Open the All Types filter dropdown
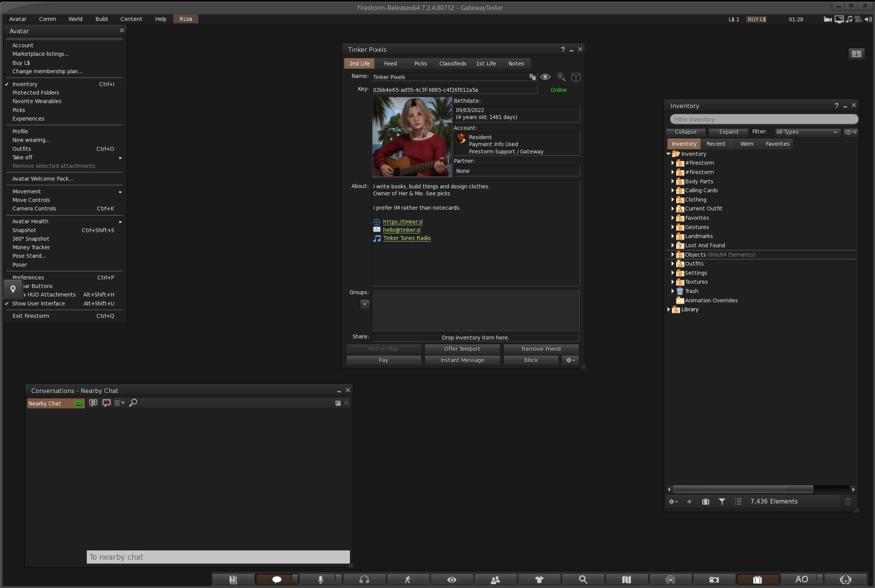 point(807,132)
